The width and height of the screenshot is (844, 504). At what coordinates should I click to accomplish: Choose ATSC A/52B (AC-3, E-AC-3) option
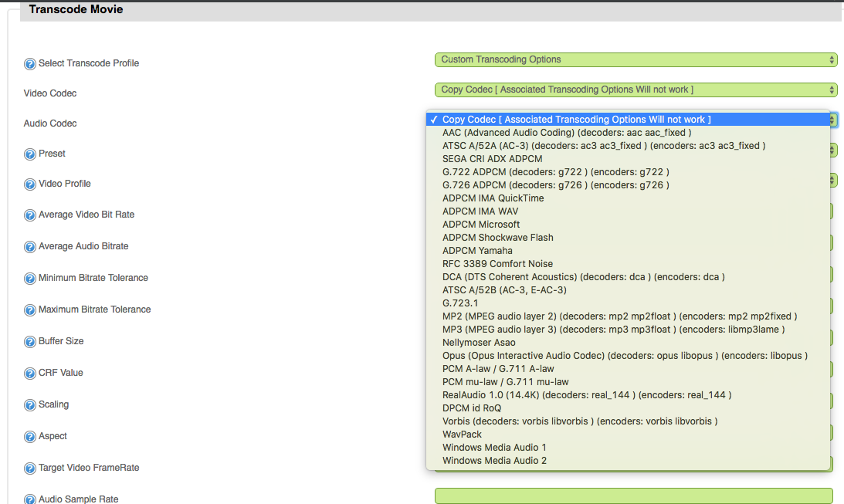(x=628, y=290)
